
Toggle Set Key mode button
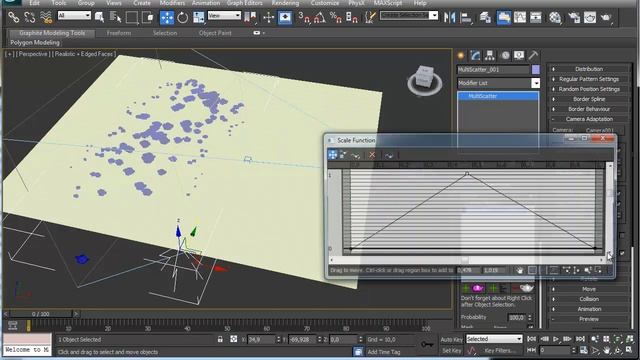pyautogui.click(x=451, y=350)
